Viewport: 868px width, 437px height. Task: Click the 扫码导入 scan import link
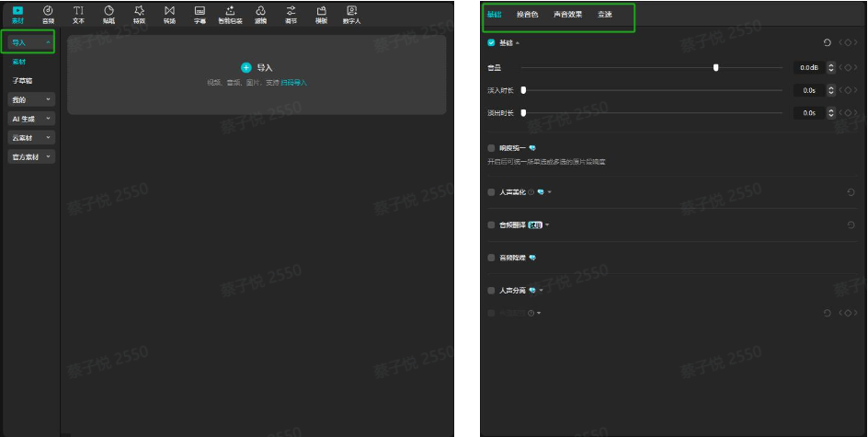[293, 83]
